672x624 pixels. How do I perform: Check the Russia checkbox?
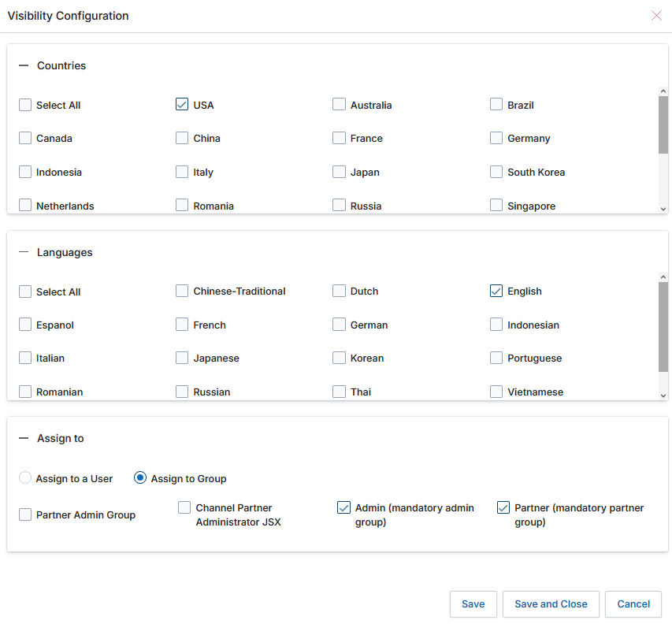point(339,205)
